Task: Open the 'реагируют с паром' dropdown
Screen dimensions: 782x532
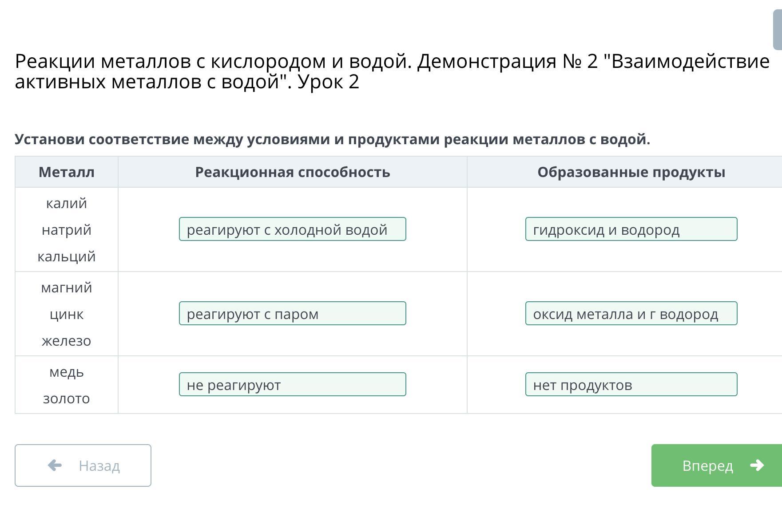Action: tap(293, 313)
